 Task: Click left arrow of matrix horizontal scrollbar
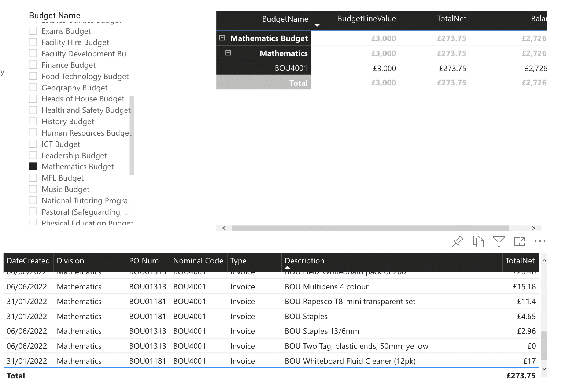pos(224,228)
